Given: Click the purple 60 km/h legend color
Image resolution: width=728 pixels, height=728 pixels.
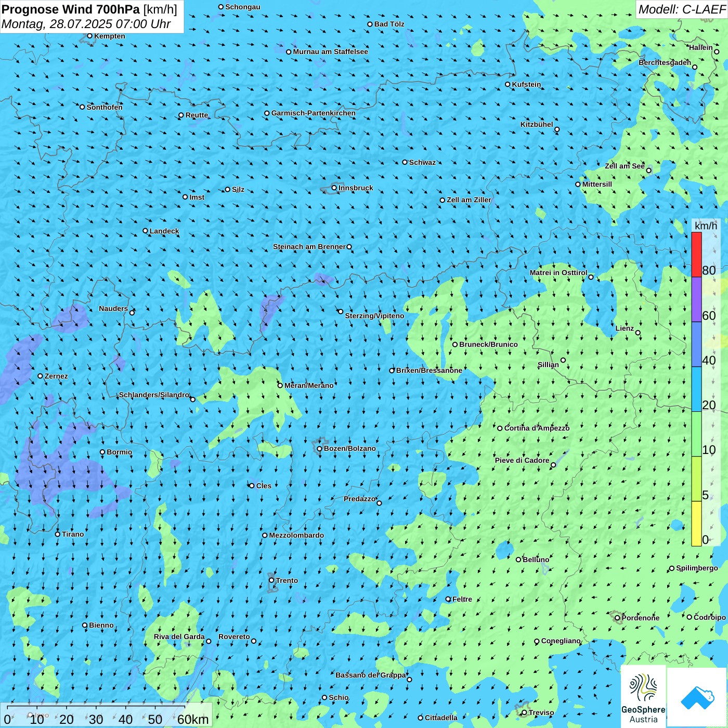Looking at the screenshot, I should pos(696,300).
